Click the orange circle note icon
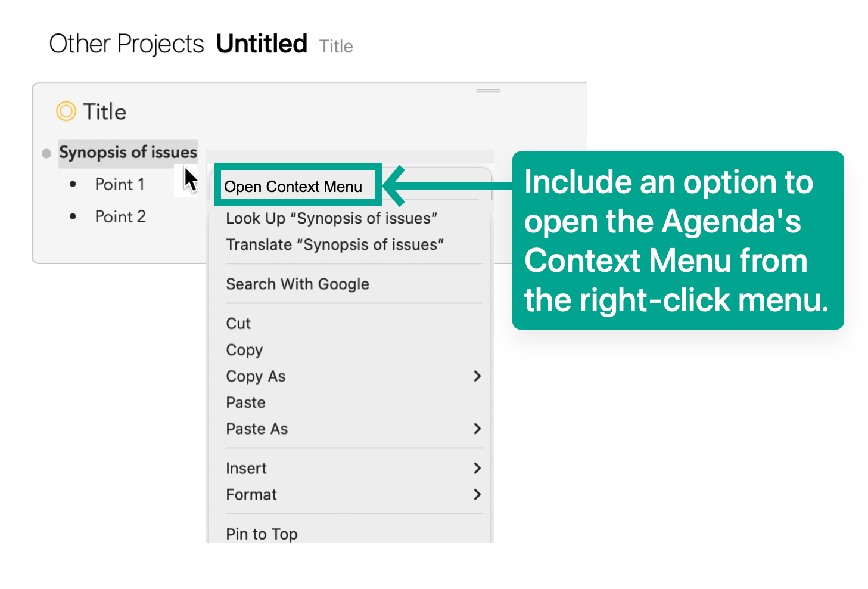 [66, 111]
